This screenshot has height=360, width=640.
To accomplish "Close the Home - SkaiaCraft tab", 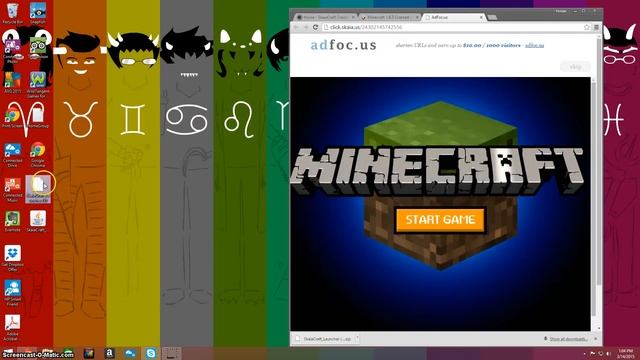I will click(x=353, y=17).
